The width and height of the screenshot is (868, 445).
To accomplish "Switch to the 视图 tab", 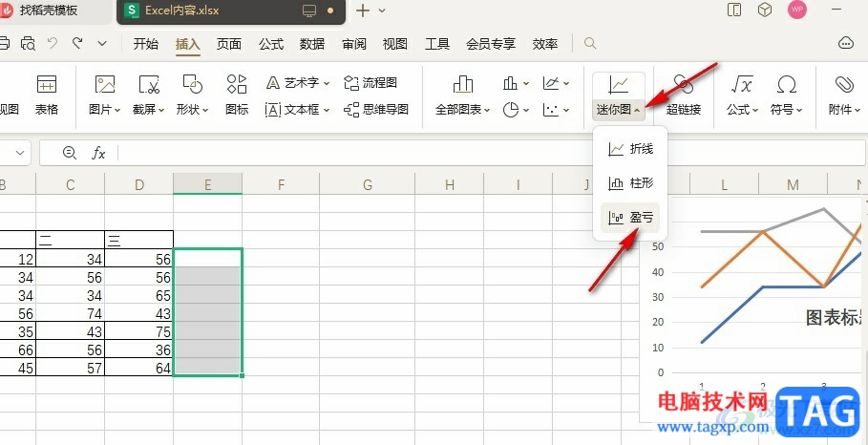I will 395,44.
